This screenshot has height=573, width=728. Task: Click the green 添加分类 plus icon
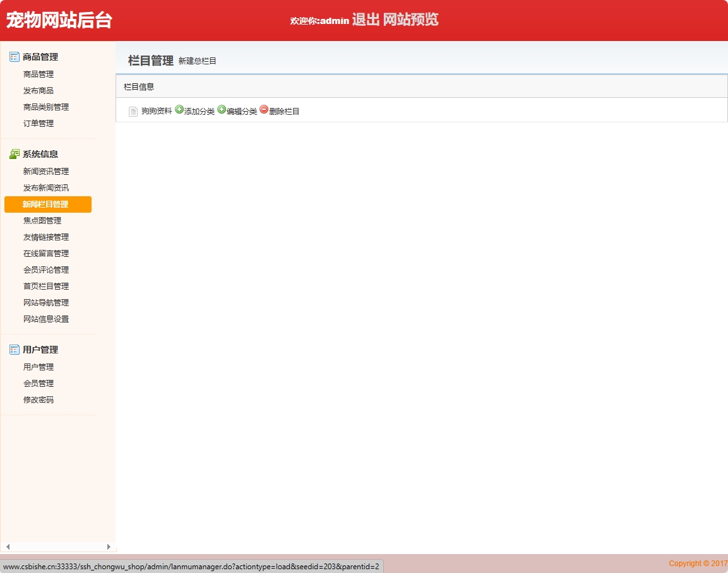pos(179,110)
